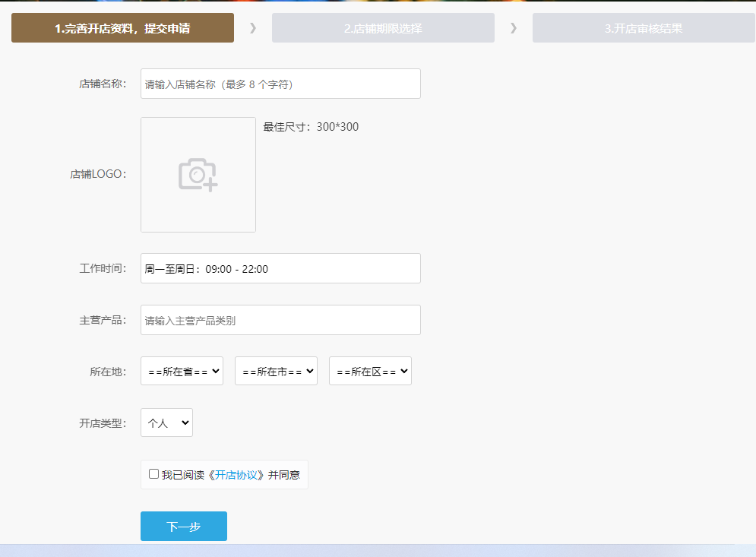This screenshot has height=557, width=756.
Task: Click the camera icon to upload store logo
Action: point(198,175)
